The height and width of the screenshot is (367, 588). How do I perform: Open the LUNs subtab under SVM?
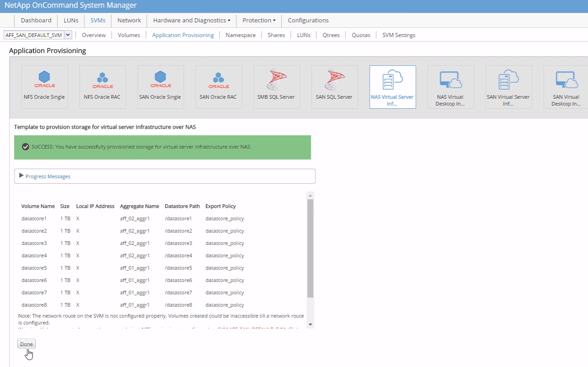pyautogui.click(x=304, y=35)
